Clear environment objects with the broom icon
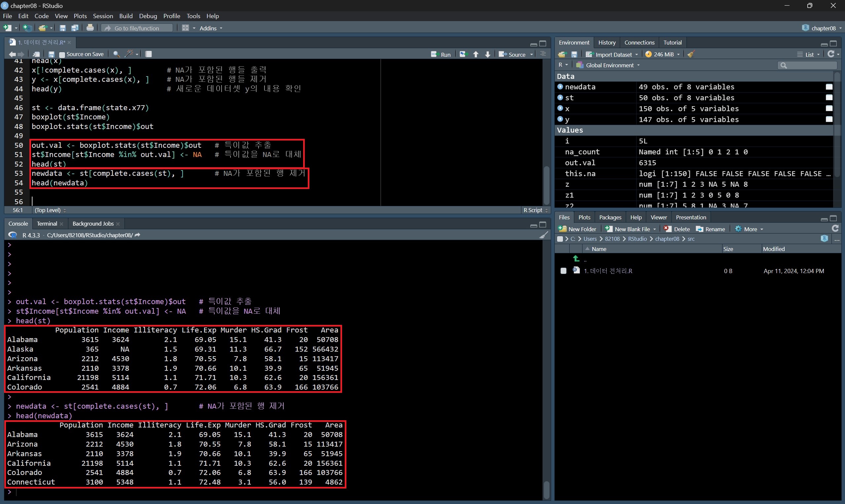Viewport: 845px width, 504px height. click(x=691, y=54)
